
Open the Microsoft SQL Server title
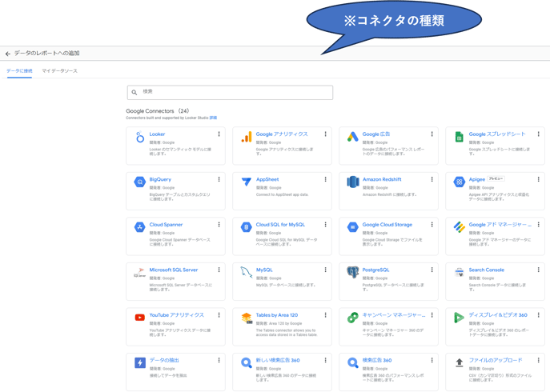point(174,270)
